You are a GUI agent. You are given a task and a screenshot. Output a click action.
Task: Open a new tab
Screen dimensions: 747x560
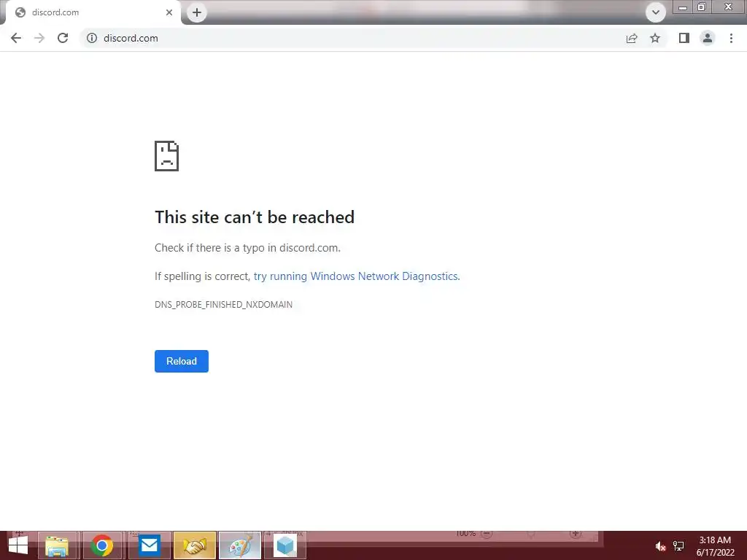click(x=197, y=12)
